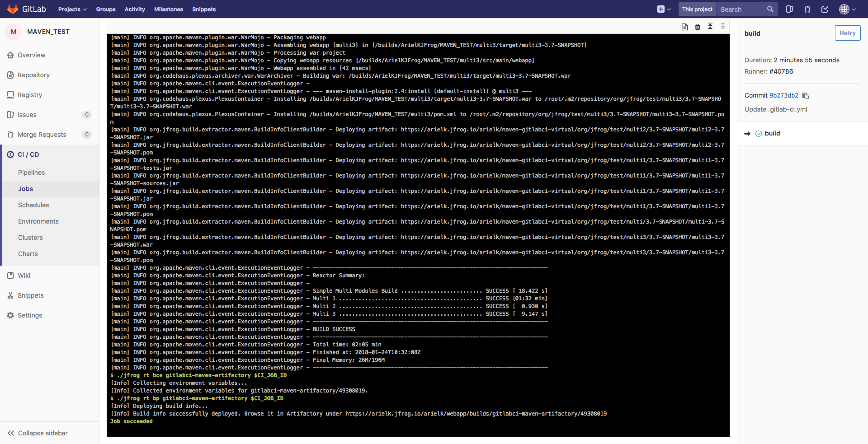Open the user avatar dropdown menu
868x444 pixels.
pos(847,9)
